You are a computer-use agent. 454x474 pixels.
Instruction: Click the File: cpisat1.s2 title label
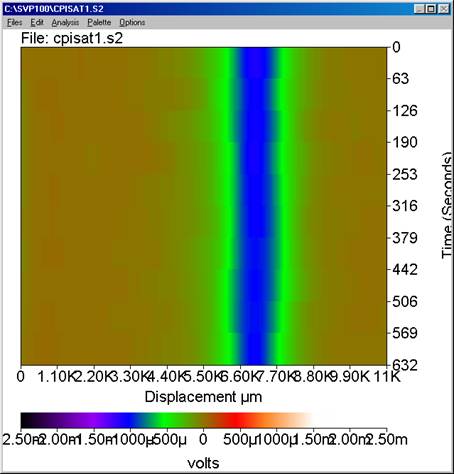click(72, 38)
